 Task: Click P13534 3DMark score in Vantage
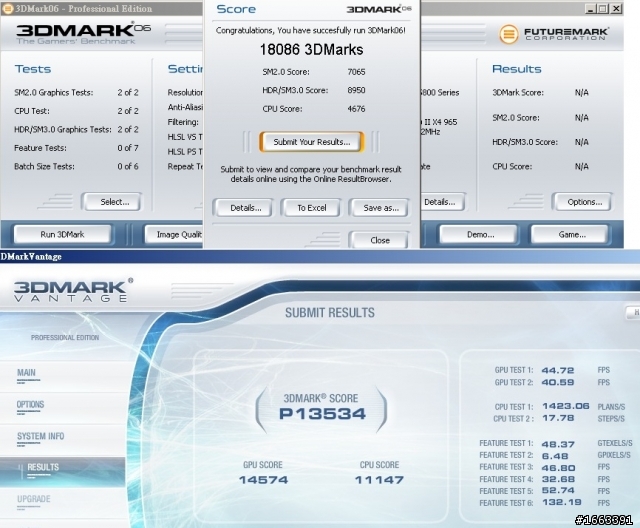coord(322,414)
